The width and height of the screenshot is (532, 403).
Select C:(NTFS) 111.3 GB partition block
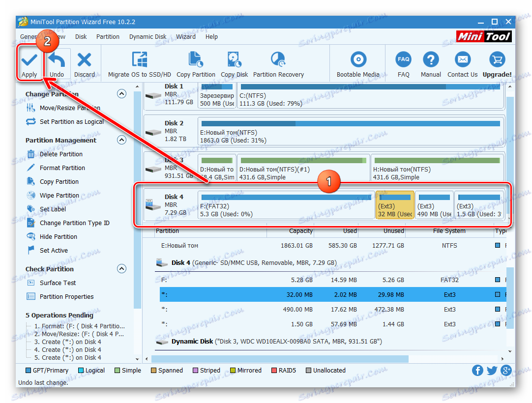[x=371, y=96]
